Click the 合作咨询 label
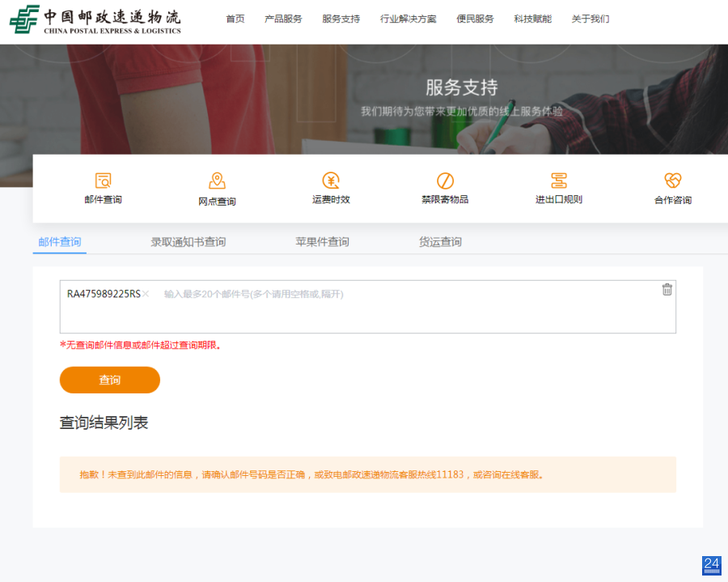The image size is (728, 582). click(673, 200)
